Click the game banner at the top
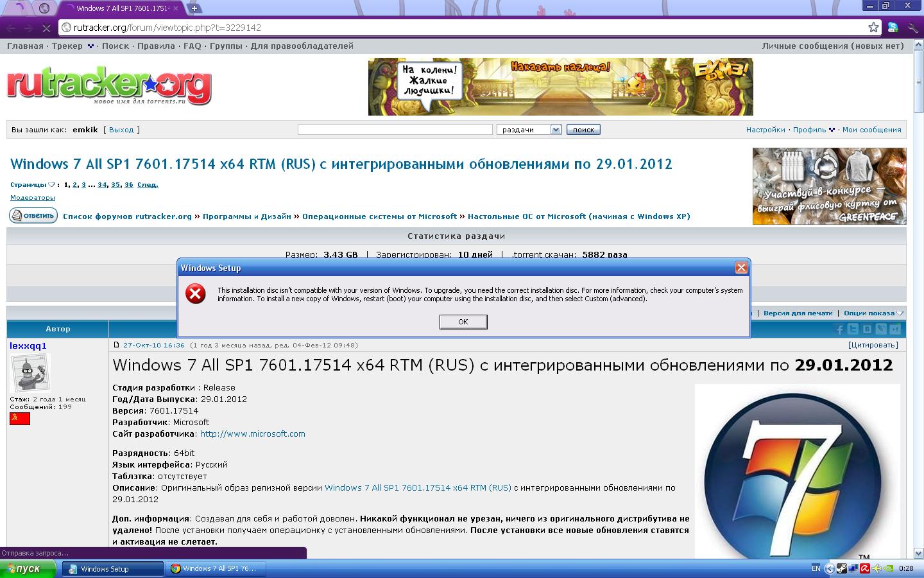924x578 pixels. (x=560, y=87)
